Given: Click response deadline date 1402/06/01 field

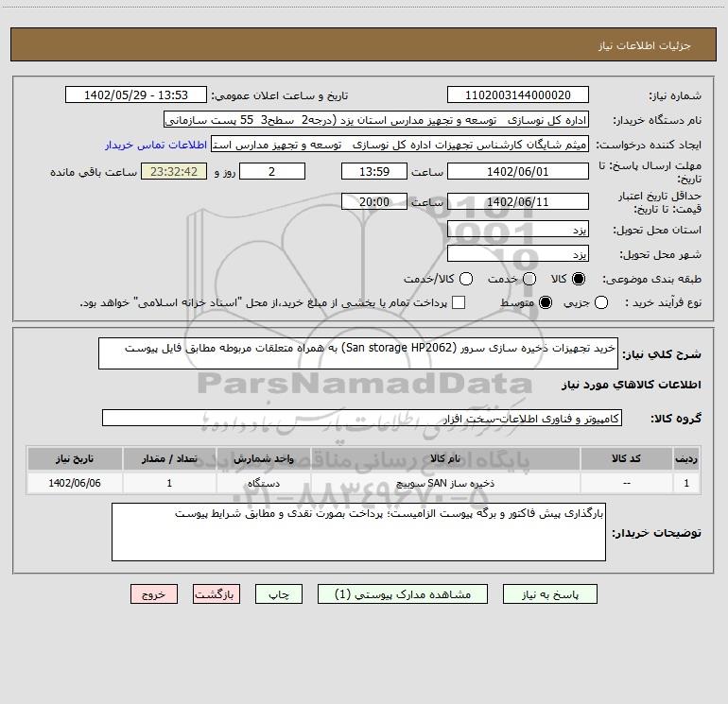Looking at the screenshot, I should (x=518, y=171).
